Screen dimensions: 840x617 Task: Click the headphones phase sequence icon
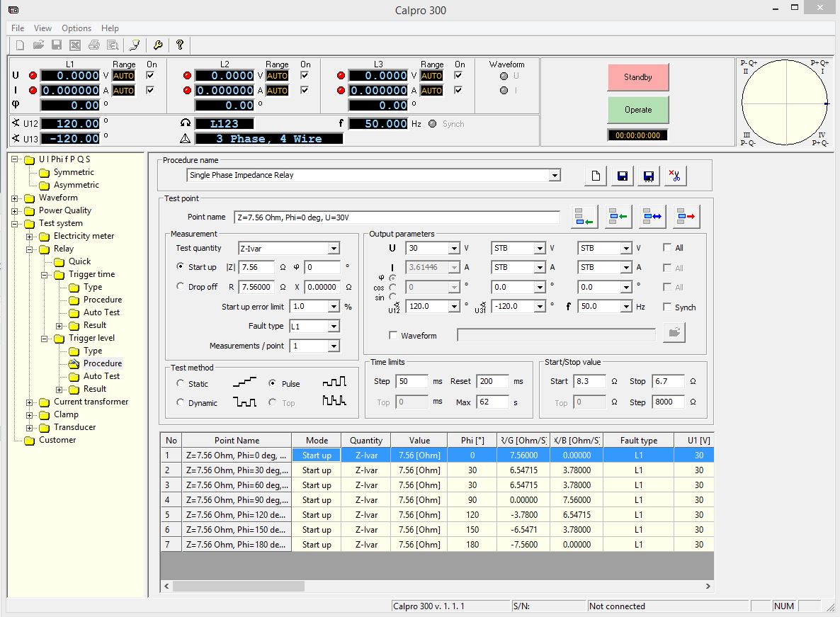[x=186, y=124]
